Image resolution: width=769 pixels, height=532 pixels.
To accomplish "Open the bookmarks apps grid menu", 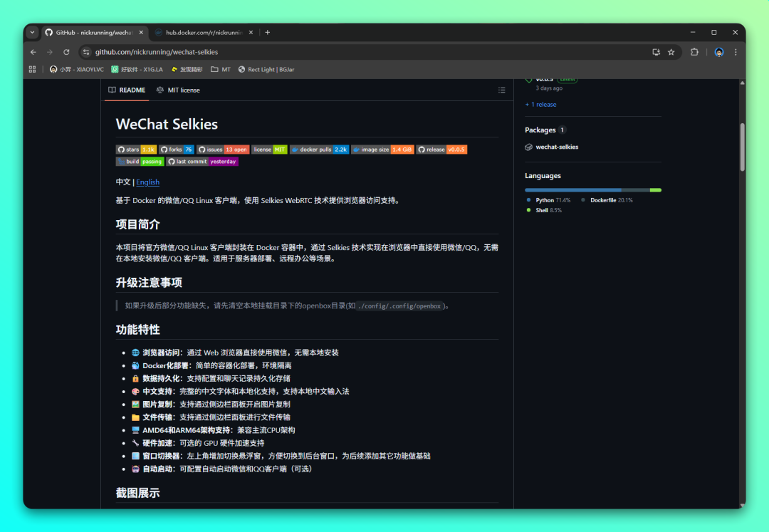I will tap(31, 69).
